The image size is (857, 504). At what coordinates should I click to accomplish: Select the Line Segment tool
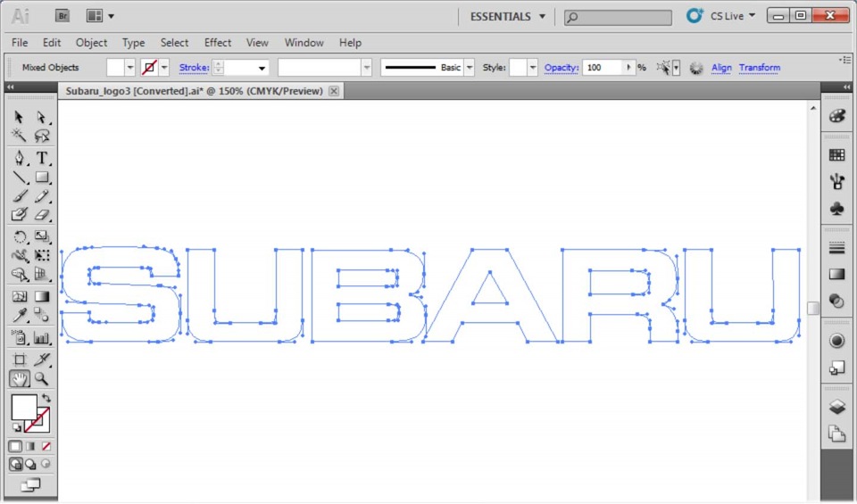point(19,178)
